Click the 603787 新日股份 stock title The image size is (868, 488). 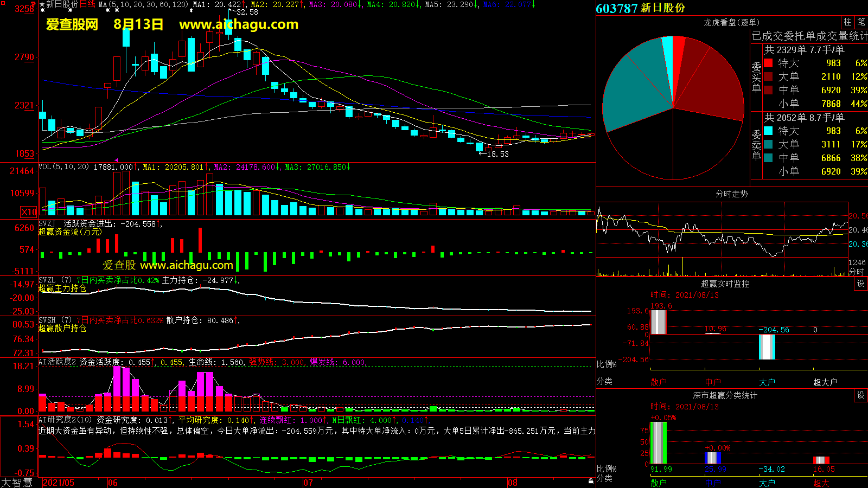(640, 8)
